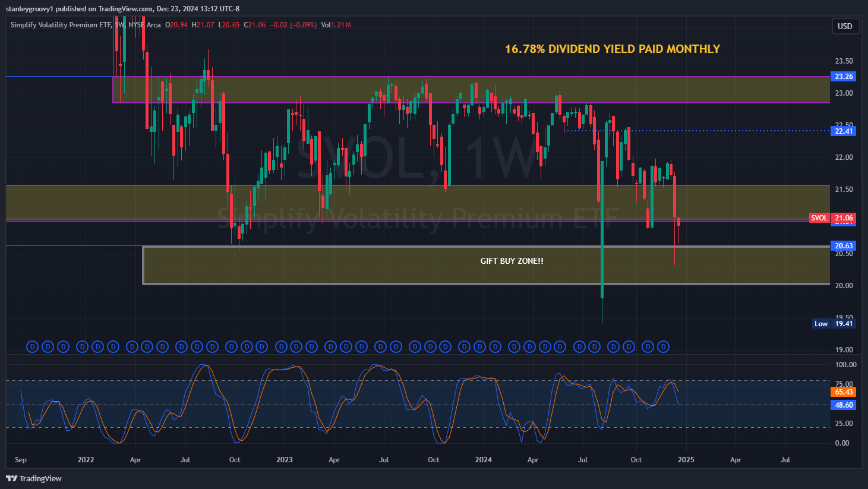Click 22.00 on the price axis

(x=844, y=157)
